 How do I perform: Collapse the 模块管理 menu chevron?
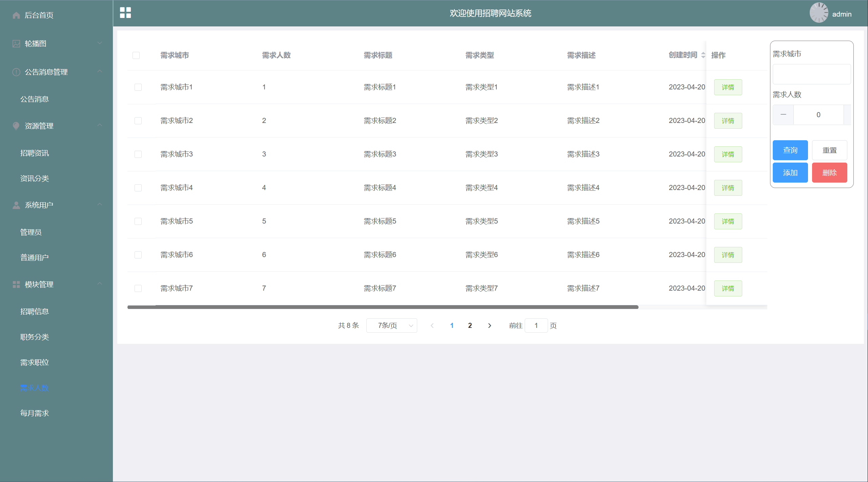point(100,284)
